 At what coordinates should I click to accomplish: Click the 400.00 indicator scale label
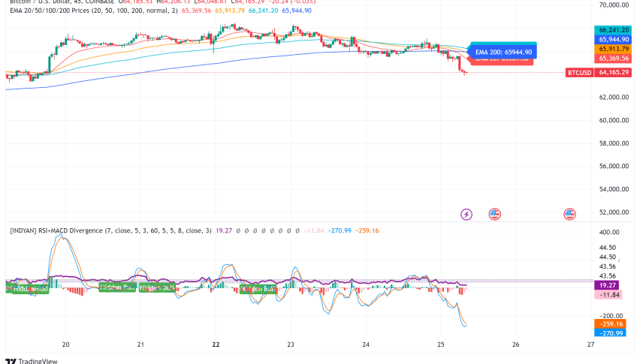[x=609, y=233]
